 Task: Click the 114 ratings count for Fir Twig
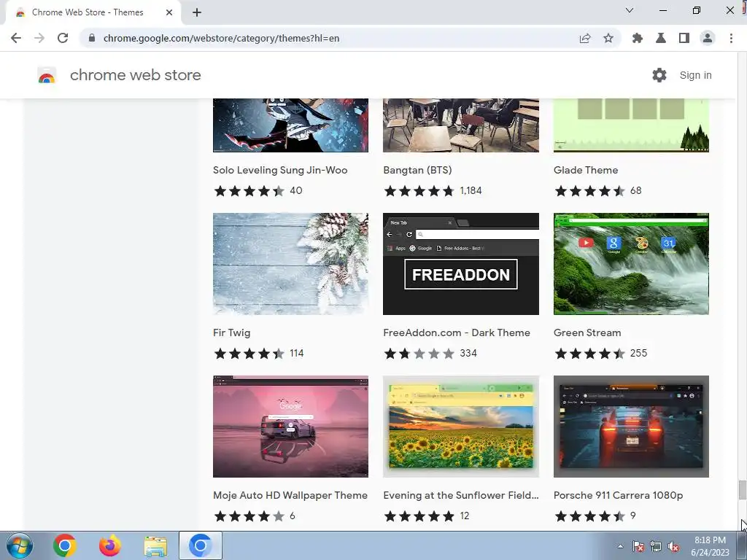tap(296, 354)
